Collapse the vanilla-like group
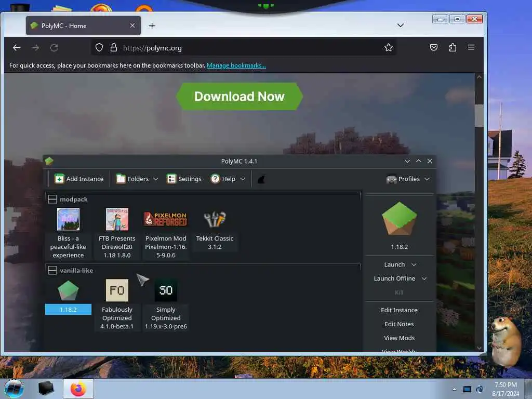The width and height of the screenshot is (532, 399). (52, 270)
